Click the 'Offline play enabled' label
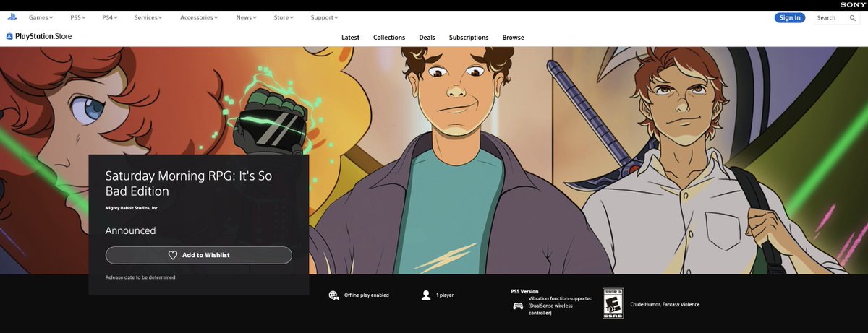The height and width of the screenshot is (333, 868). pyautogui.click(x=367, y=295)
